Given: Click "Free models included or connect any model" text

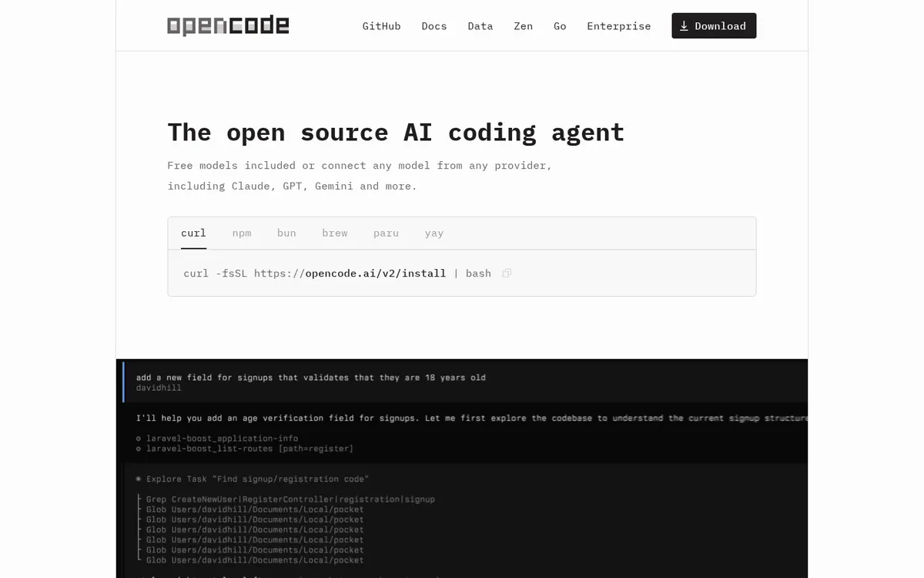Looking at the screenshot, I should [x=360, y=166].
